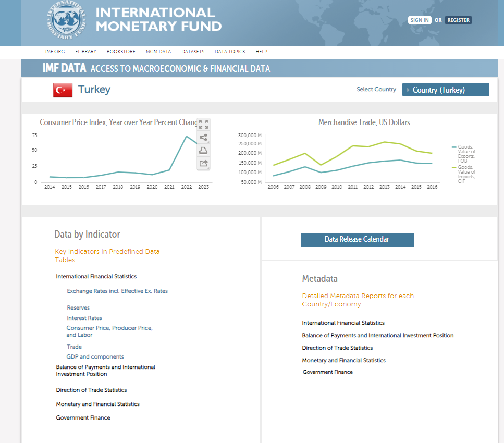504x443 pixels.
Task: Click the Turkey flag icon
Action: (x=63, y=90)
